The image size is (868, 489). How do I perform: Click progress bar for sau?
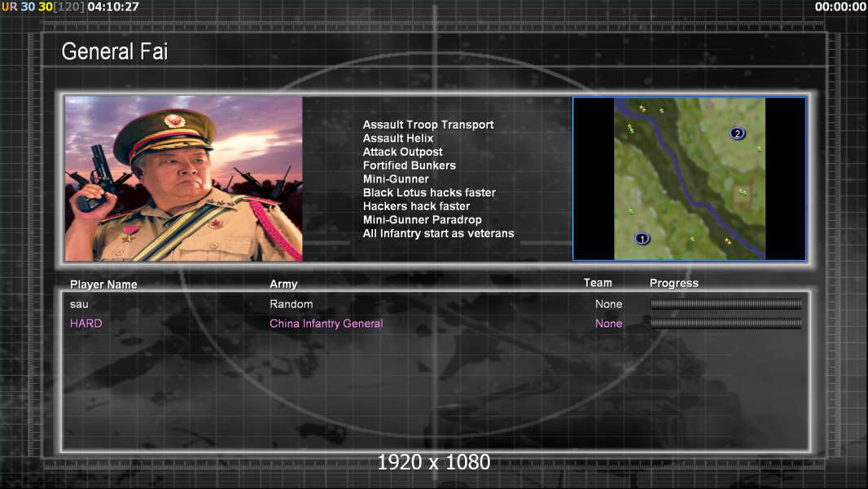point(726,303)
